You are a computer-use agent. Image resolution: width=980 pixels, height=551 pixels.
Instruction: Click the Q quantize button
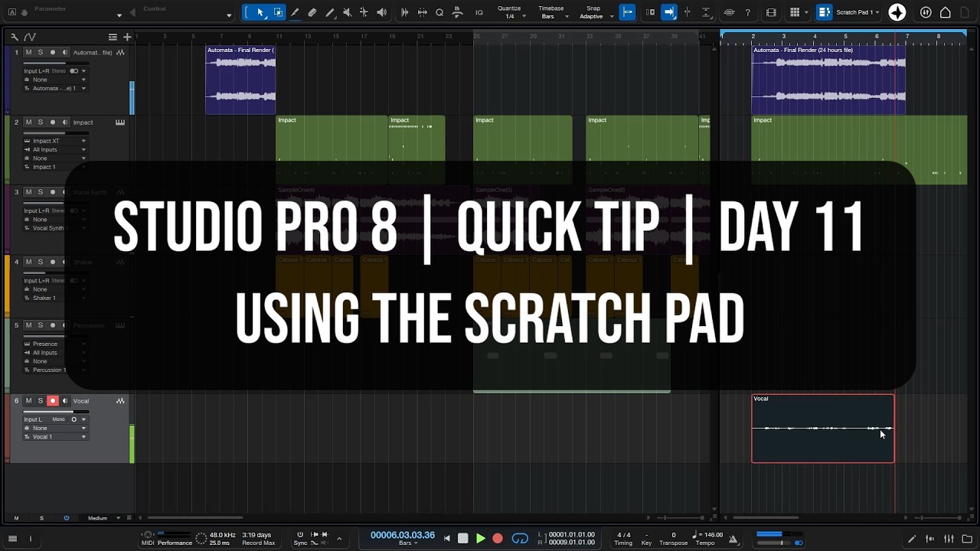(x=439, y=12)
